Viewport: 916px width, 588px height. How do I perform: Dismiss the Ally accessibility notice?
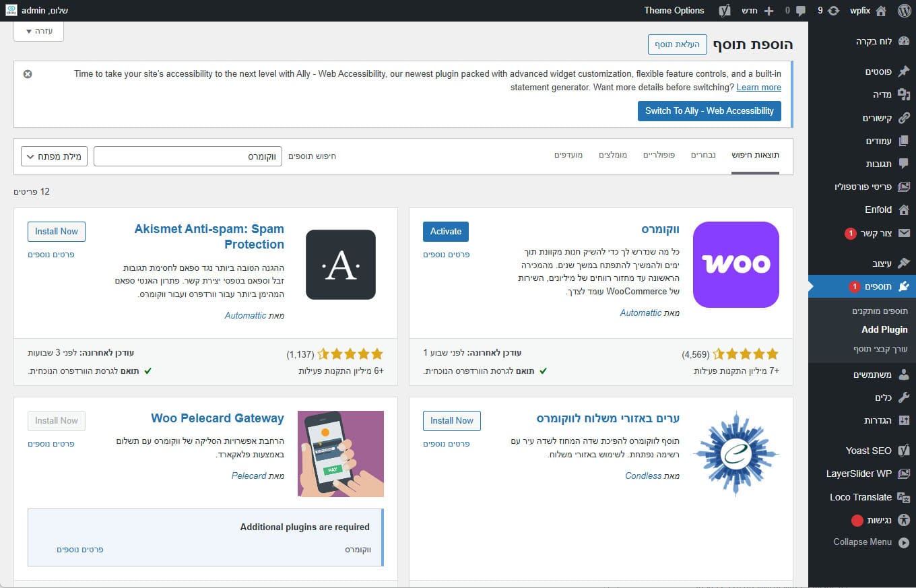coord(28,74)
